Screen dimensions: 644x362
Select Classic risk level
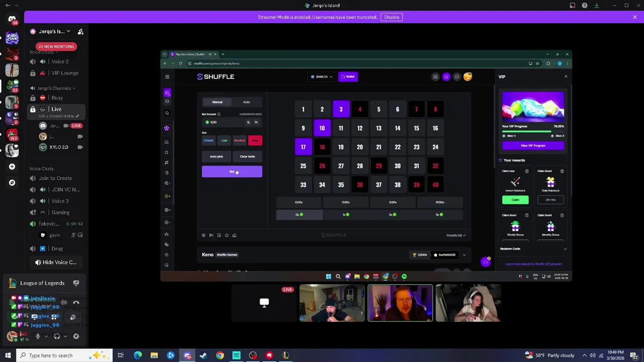point(209,140)
